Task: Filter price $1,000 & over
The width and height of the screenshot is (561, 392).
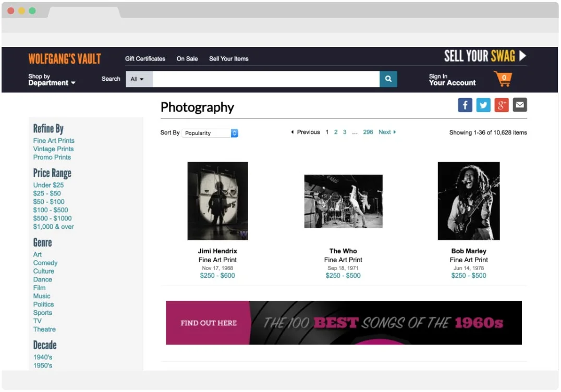Action: click(x=53, y=226)
